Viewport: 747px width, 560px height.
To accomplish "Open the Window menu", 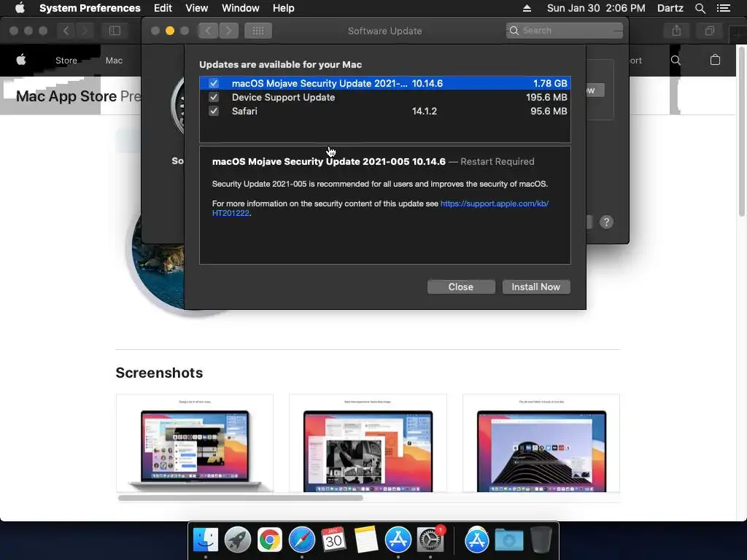I will (x=241, y=8).
